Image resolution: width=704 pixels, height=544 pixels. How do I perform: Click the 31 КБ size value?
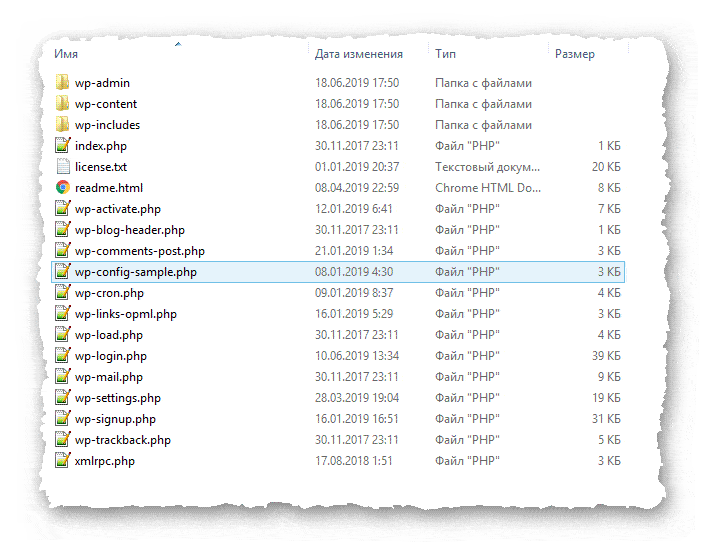point(606,419)
